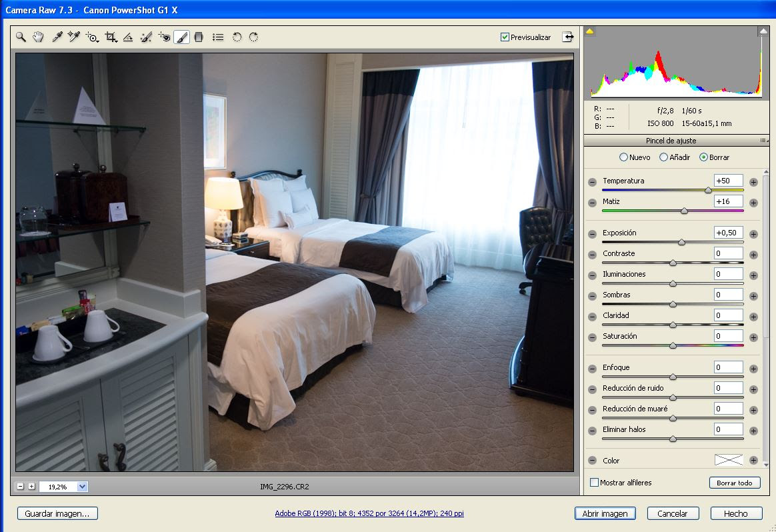Select the Crop tool
Viewport: 776px width, 532px height.
coord(111,37)
